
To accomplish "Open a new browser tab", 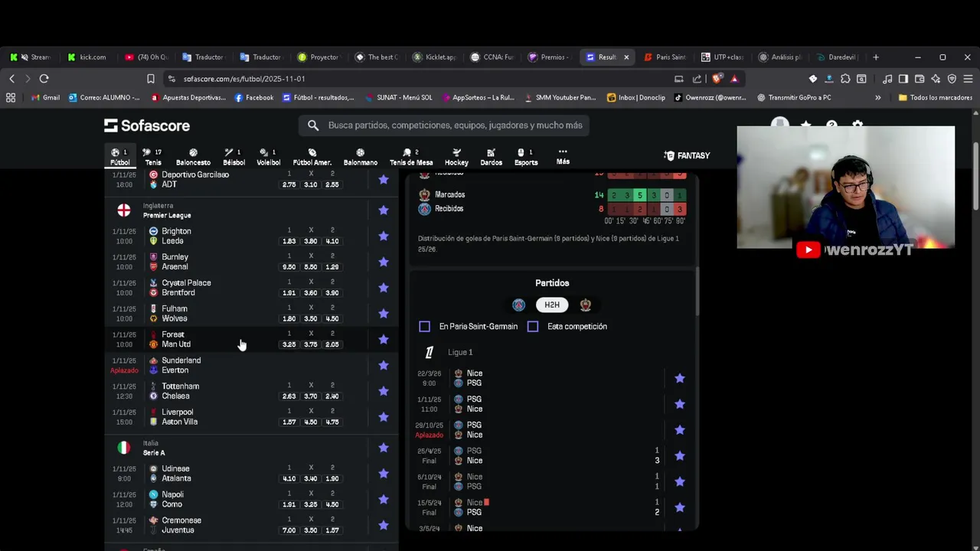I will [x=876, y=57].
